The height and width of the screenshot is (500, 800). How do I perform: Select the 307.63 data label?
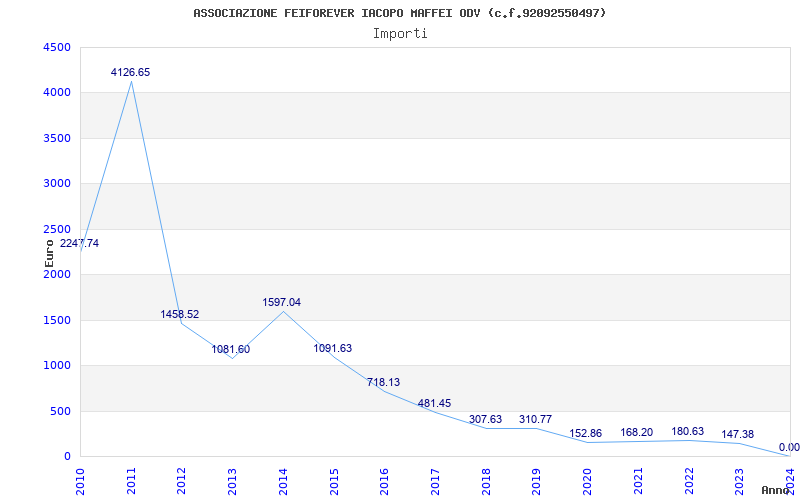point(485,419)
